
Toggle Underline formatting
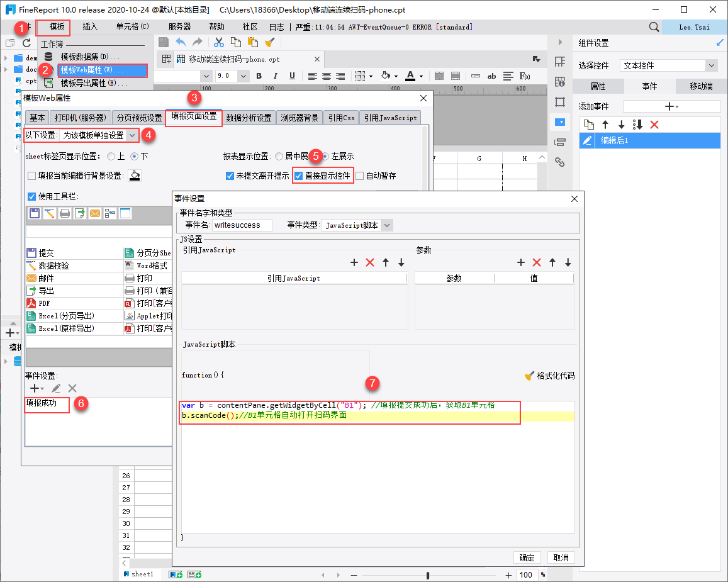(x=292, y=76)
